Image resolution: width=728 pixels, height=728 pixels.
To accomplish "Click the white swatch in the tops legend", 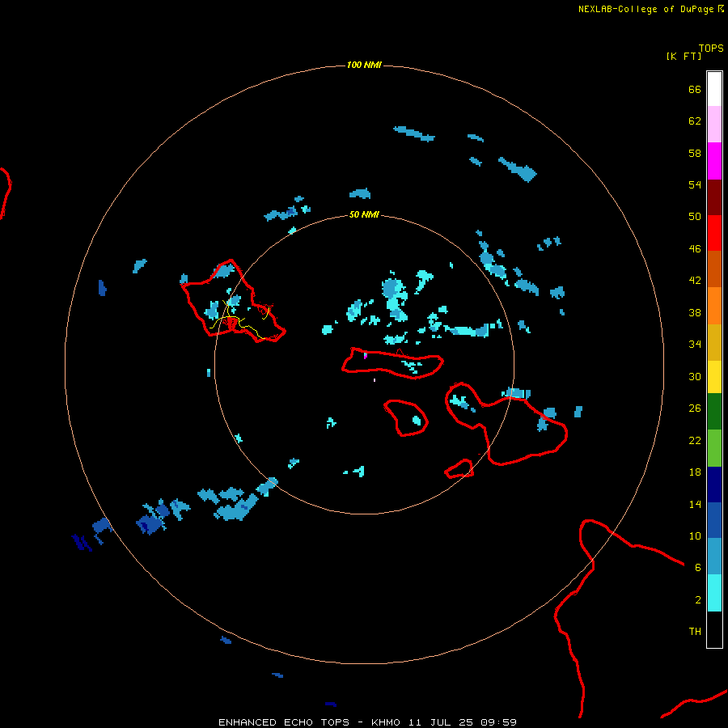I will (714, 89).
